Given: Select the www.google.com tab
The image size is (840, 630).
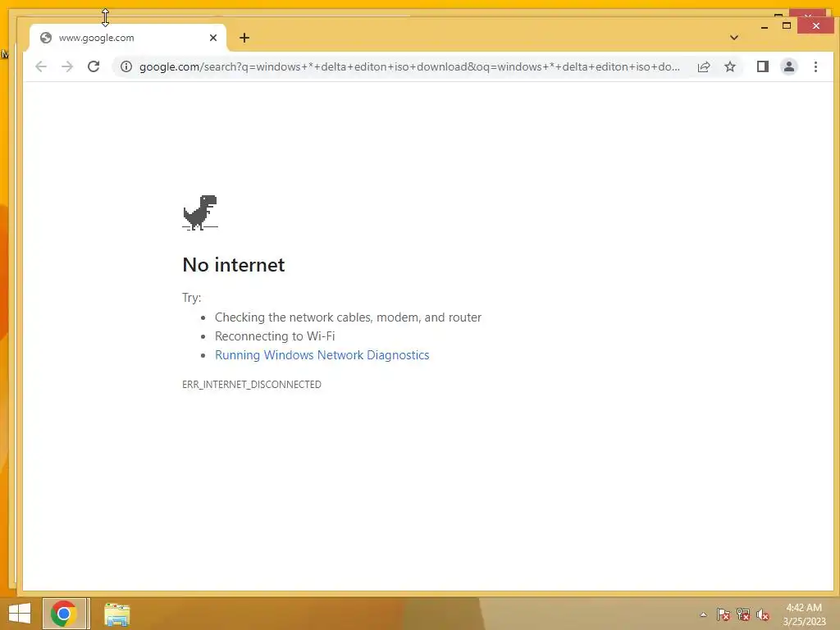Looking at the screenshot, I should 128,38.
